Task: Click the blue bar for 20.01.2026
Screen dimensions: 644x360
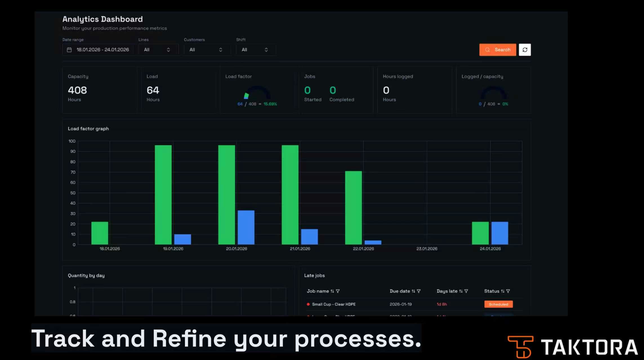Action: (246, 227)
